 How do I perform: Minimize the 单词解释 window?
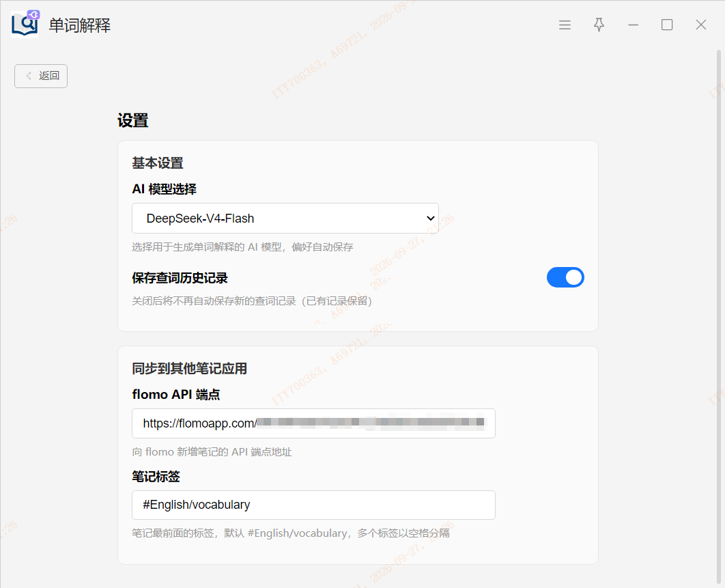pos(633,25)
